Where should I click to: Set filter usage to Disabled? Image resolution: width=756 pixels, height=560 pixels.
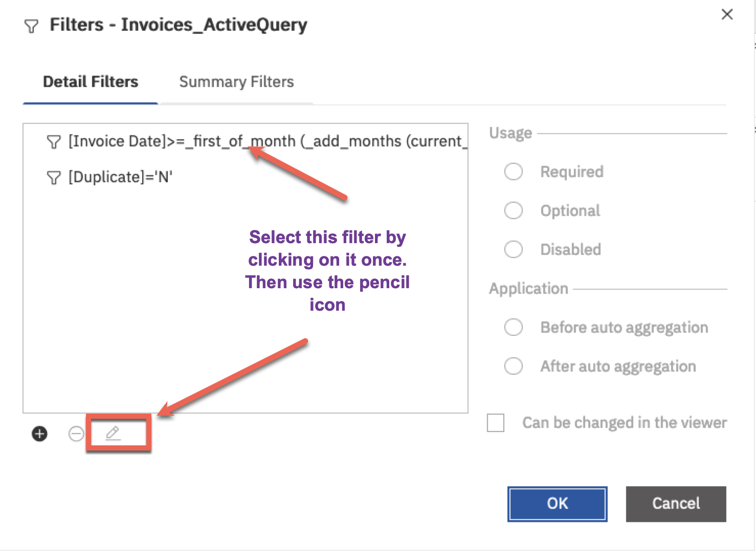pyautogui.click(x=514, y=249)
